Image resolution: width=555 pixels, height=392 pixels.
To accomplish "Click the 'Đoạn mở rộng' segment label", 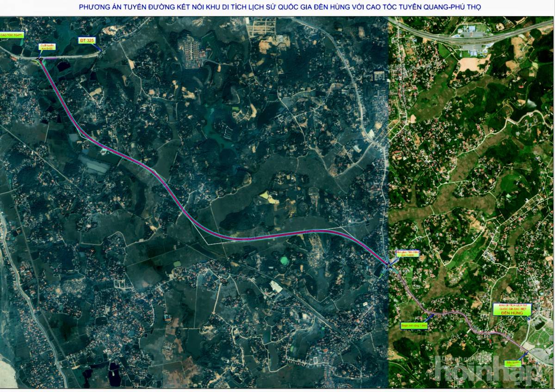I will click(x=414, y=325).
